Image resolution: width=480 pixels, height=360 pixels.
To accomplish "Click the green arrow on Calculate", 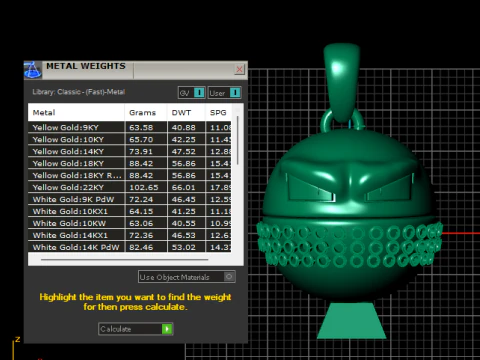I will [167, 329].
